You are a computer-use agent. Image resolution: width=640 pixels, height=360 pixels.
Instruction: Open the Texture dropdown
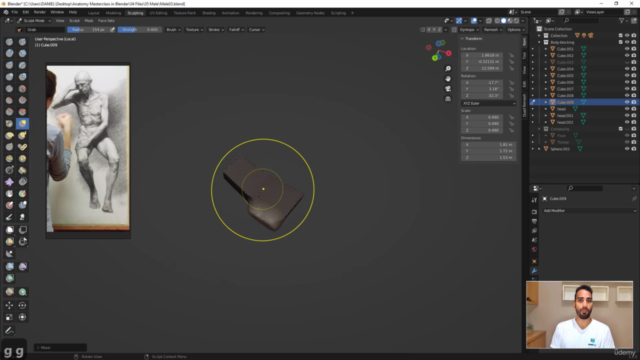(x=194, y=30)
